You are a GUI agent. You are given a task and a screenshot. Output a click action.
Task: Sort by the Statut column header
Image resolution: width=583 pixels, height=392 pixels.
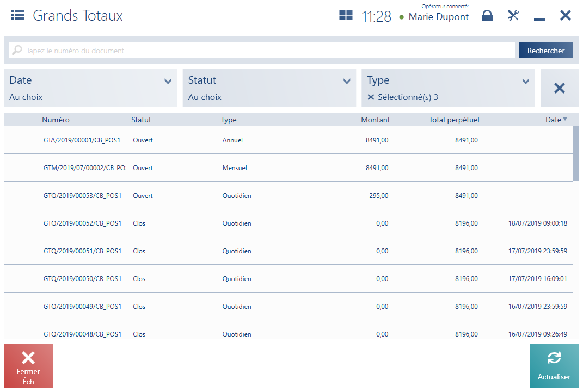pyautogui.click(x=141, y=120)
